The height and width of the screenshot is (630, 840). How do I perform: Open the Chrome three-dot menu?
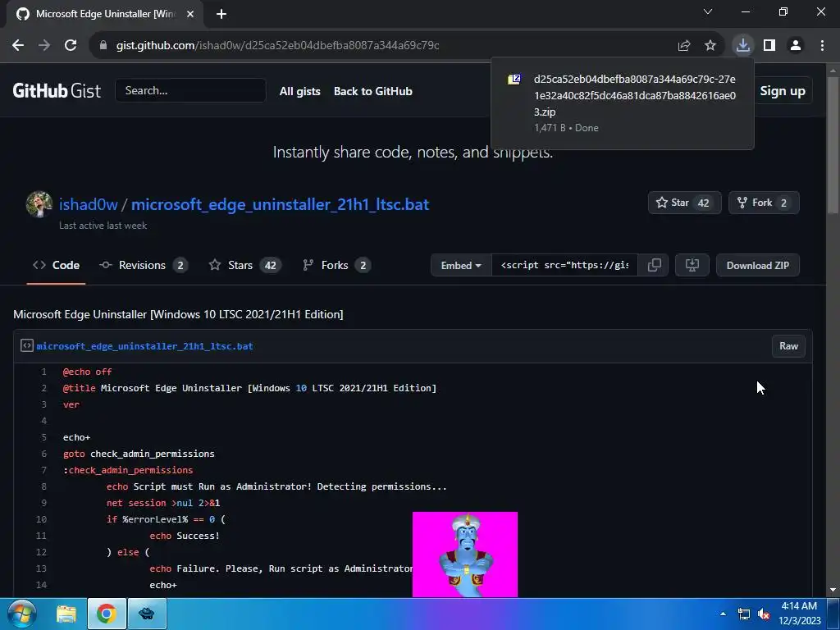[822, 46]
